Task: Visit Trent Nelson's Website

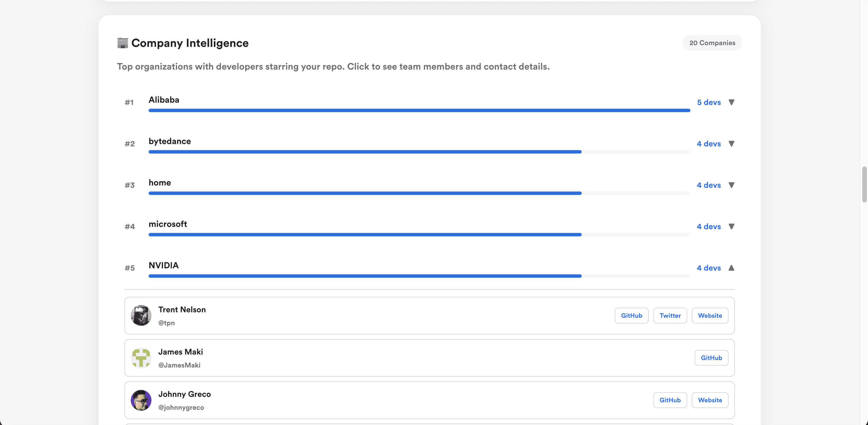Action: 710,315
